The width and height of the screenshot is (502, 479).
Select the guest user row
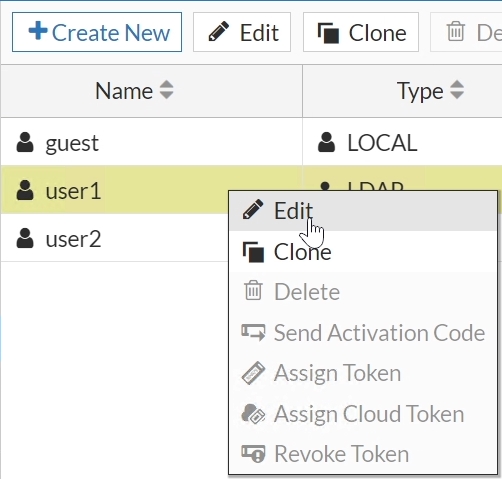pyautogui.click(x=251, y=142)
